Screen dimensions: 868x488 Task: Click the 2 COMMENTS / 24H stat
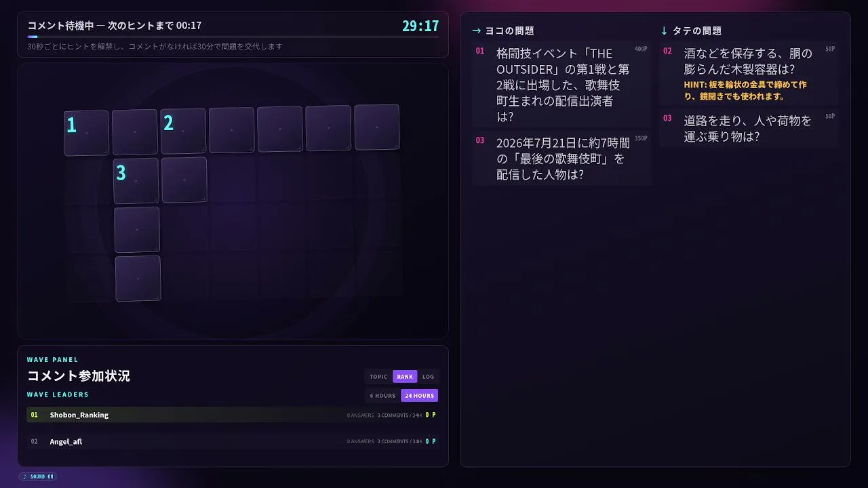pyautogui.click(x=399, y=441)
